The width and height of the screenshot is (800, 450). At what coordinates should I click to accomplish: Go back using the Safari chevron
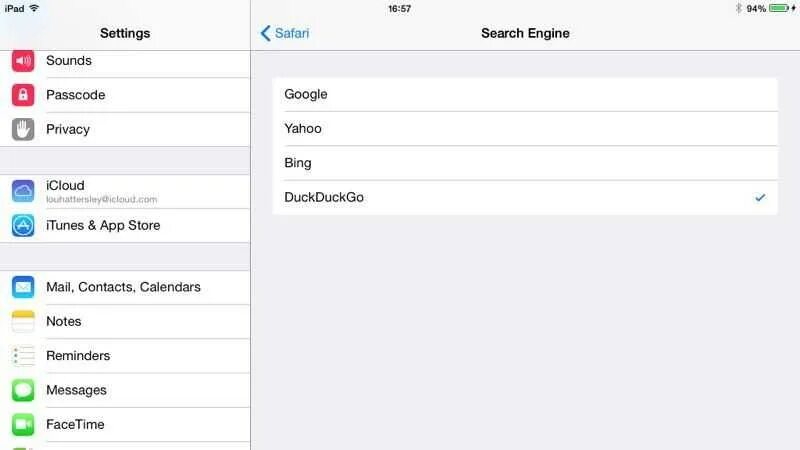coord(266,33)
